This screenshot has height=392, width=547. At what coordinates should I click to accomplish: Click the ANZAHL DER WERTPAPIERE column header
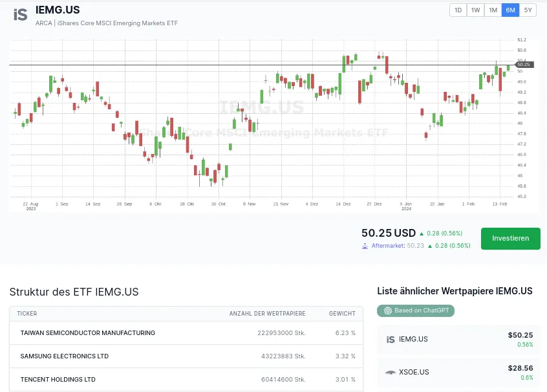267,314
